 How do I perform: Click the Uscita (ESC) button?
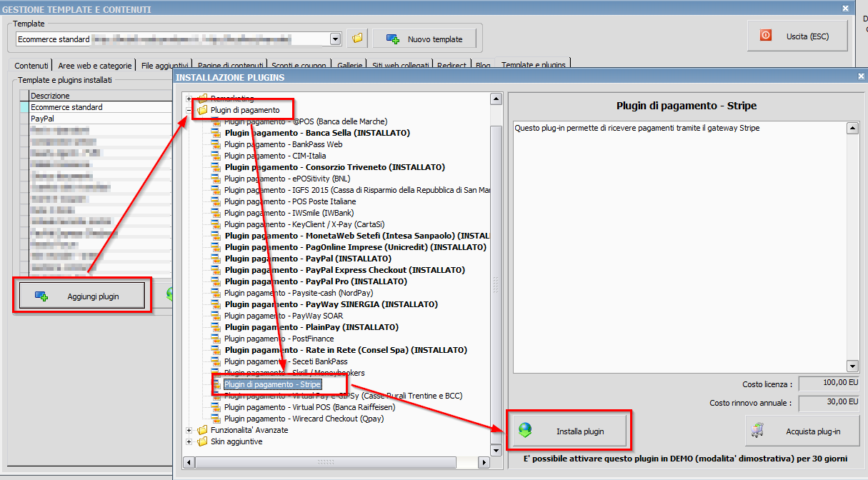797,36
